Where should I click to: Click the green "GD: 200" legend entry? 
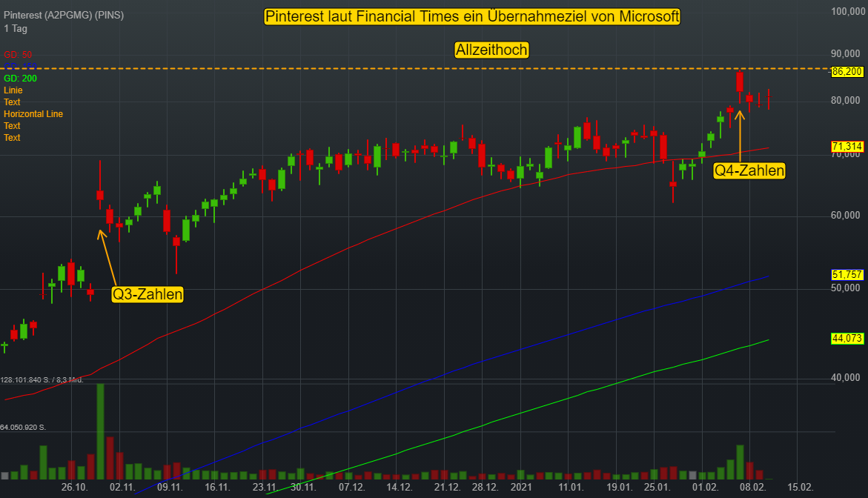[x=21, y=79]
